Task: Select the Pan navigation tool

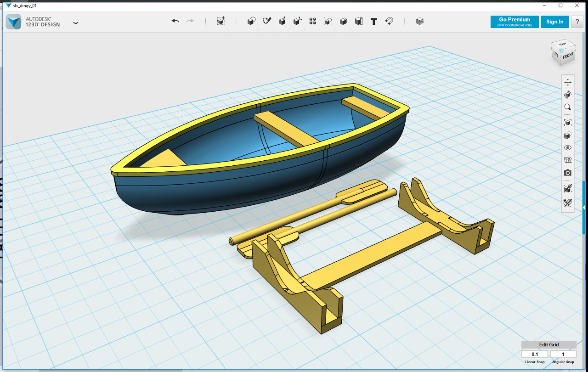Action: (568, 82)
